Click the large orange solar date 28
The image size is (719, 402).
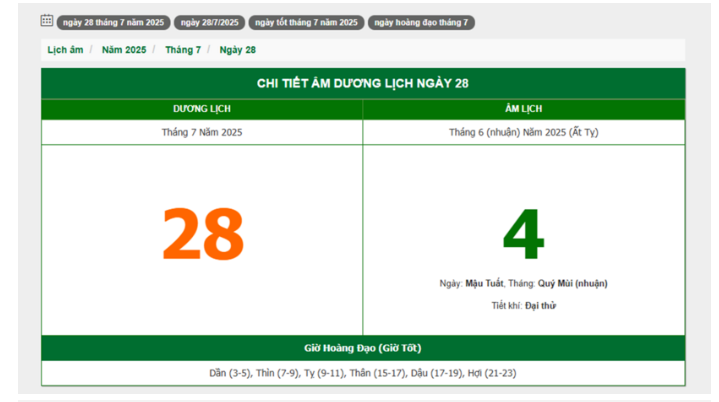pyautogui.click(x=202, y=236)
